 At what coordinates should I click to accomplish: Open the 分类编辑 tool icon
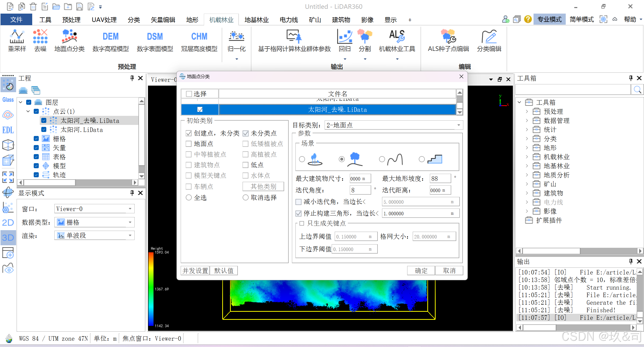tap(489, 37)
